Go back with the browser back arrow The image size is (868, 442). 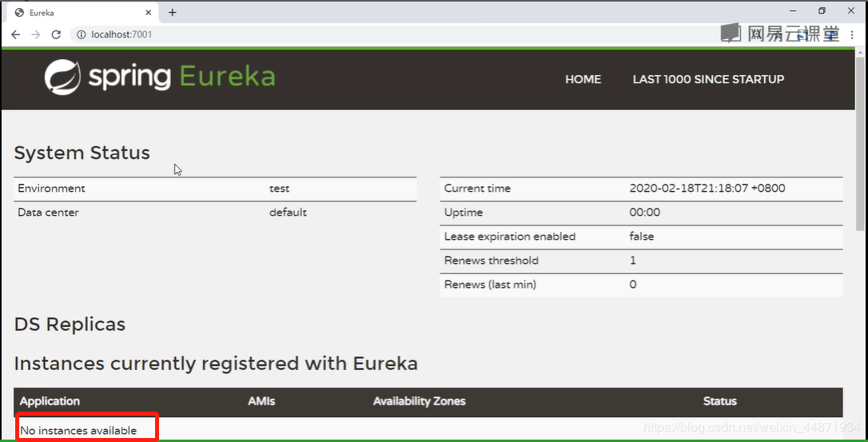point(15,34)
